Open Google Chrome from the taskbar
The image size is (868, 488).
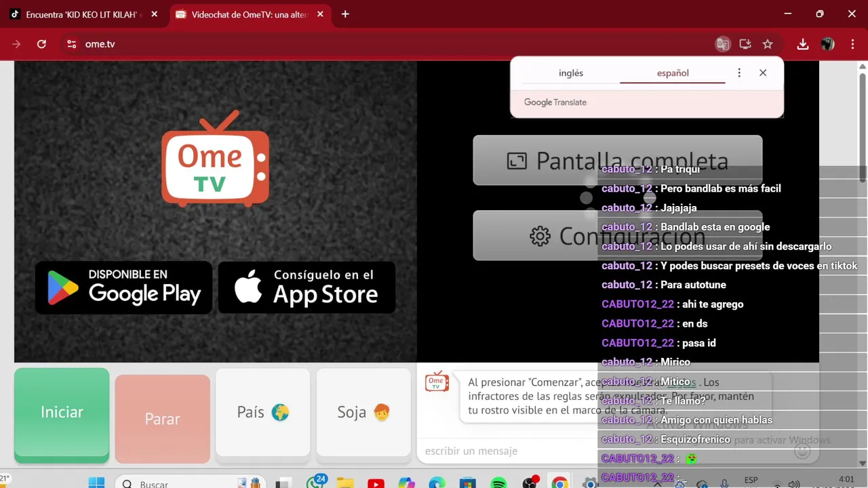[559, 483]
